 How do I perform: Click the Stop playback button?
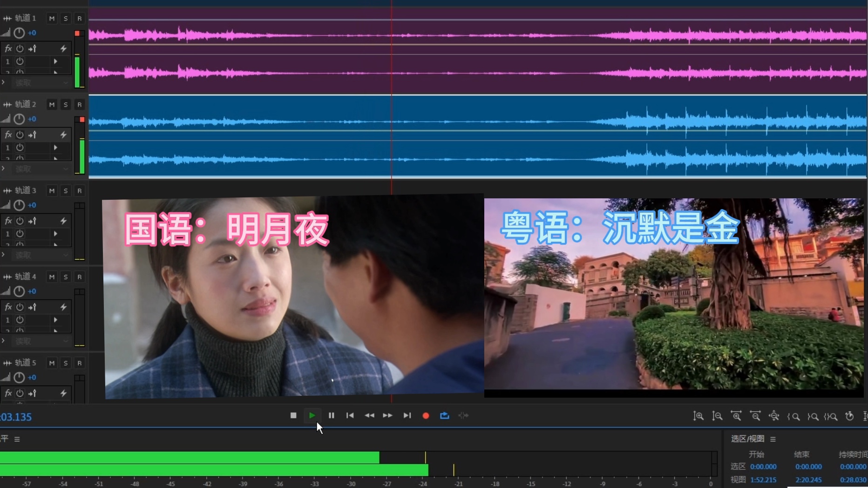coord(293,415)
